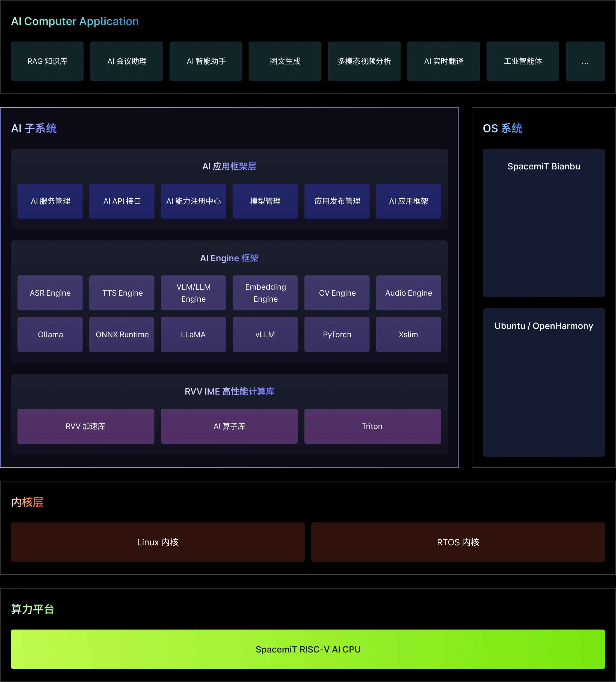Click the AI 服务管理 block

coord(50,201)
